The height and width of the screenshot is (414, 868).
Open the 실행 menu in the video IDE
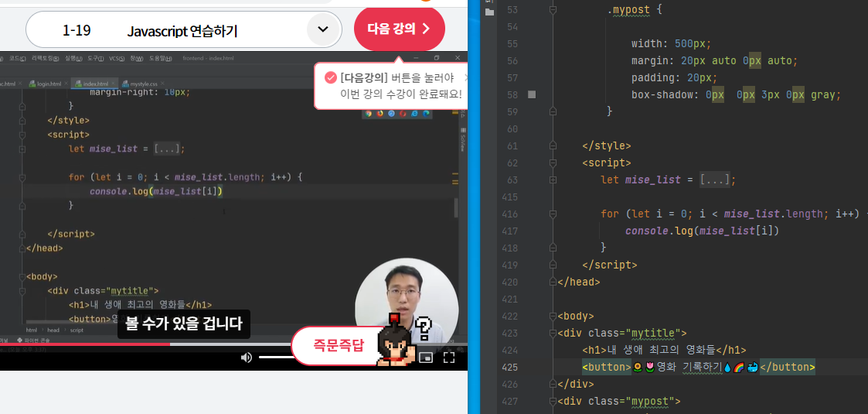coord(73,59)
